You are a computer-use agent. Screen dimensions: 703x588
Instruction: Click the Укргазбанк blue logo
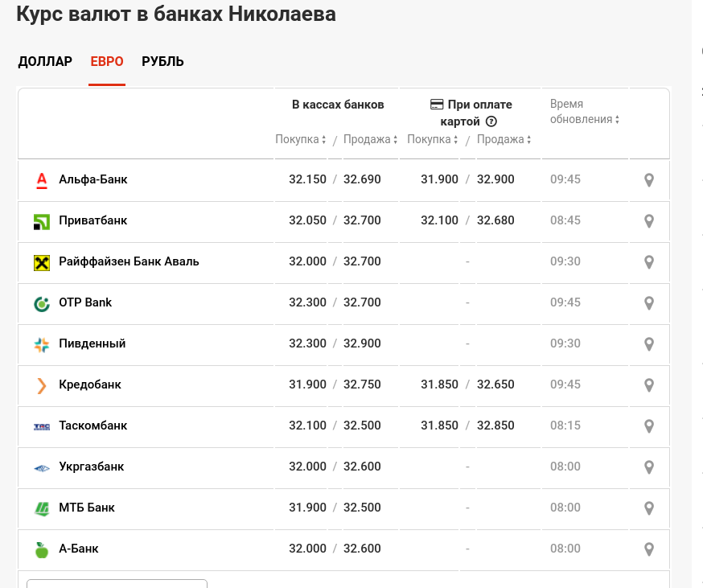click(42, 468)
